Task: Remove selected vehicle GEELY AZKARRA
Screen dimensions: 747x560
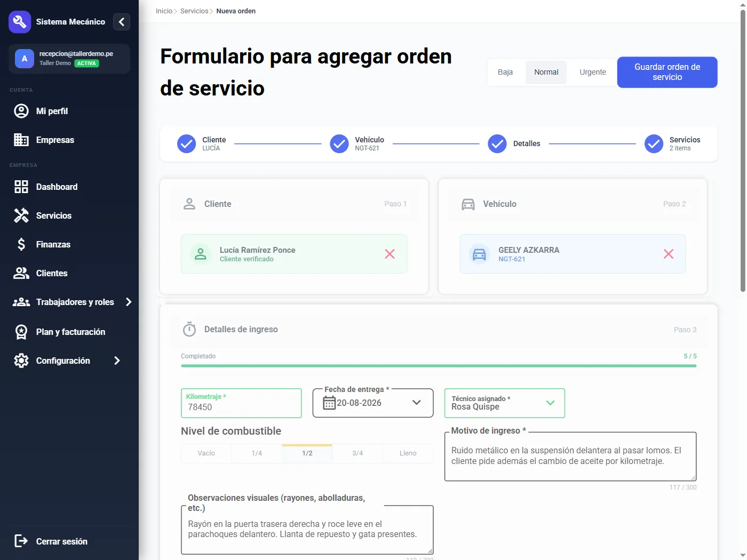Action: coord(669,254)
